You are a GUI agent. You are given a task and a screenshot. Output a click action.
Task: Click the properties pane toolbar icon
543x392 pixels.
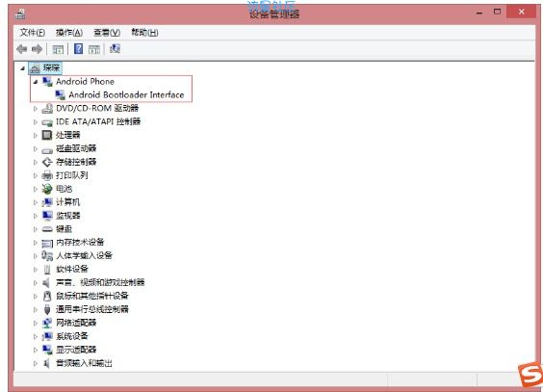94,49
